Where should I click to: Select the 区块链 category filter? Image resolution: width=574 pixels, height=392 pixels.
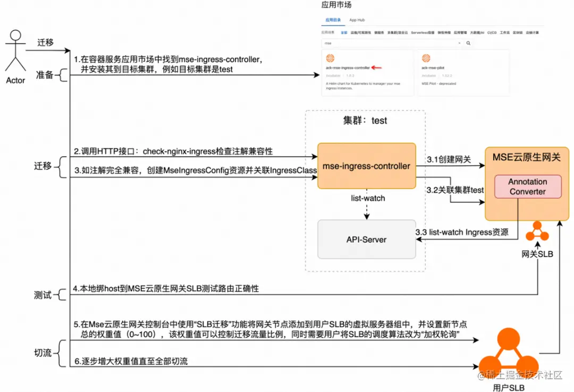pyautogui.click(x=518, y=32)
